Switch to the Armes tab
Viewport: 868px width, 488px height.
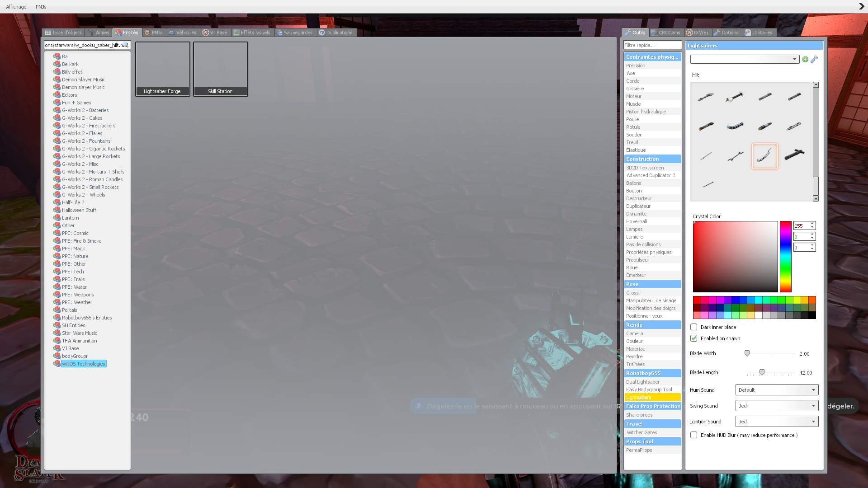99,33
